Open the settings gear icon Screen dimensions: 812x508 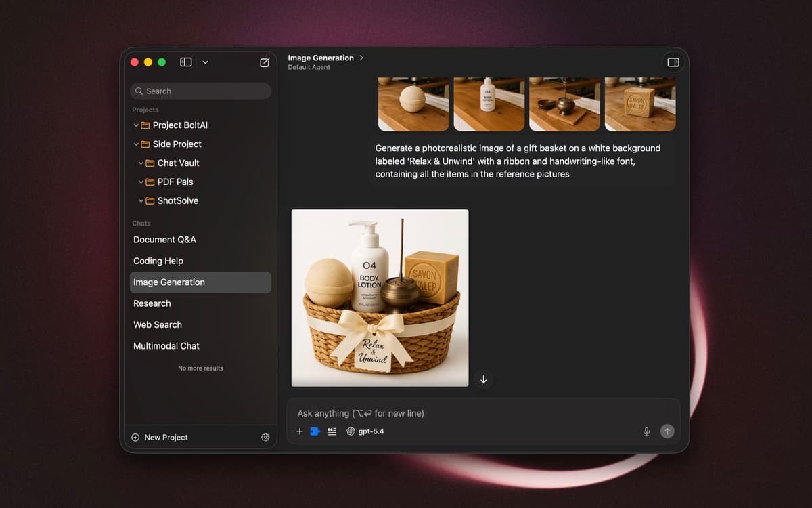coord(265,438)
